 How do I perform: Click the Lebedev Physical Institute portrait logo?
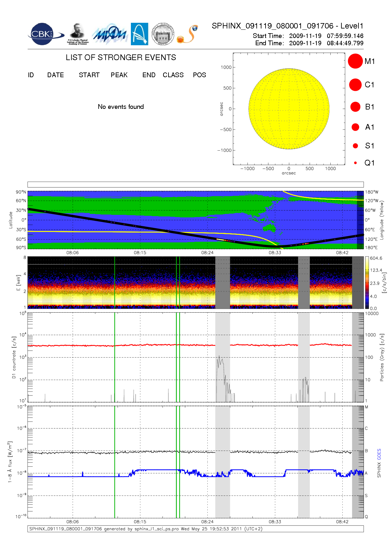(78, 34)
